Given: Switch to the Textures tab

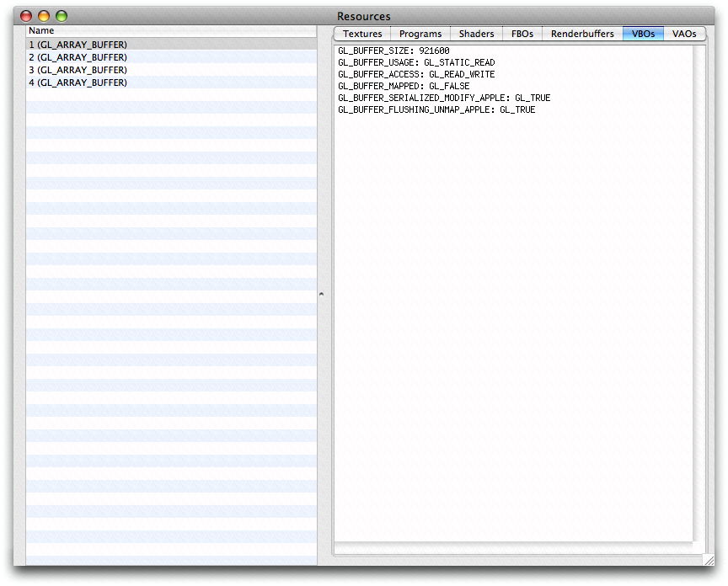Looking at the screenshot, I should (362, 34).
